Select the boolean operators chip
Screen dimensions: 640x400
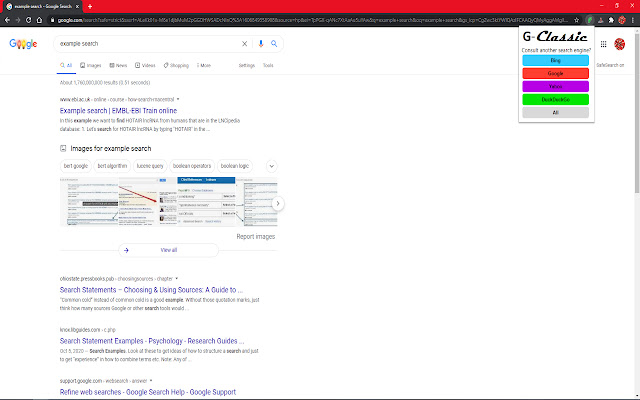(192, 166)
